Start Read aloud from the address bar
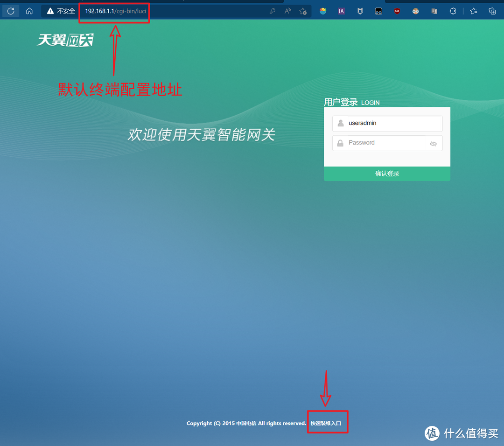Image resolution: width=504 pixels, height=446 pixels. pyautogui.click(x=287, y=11)
